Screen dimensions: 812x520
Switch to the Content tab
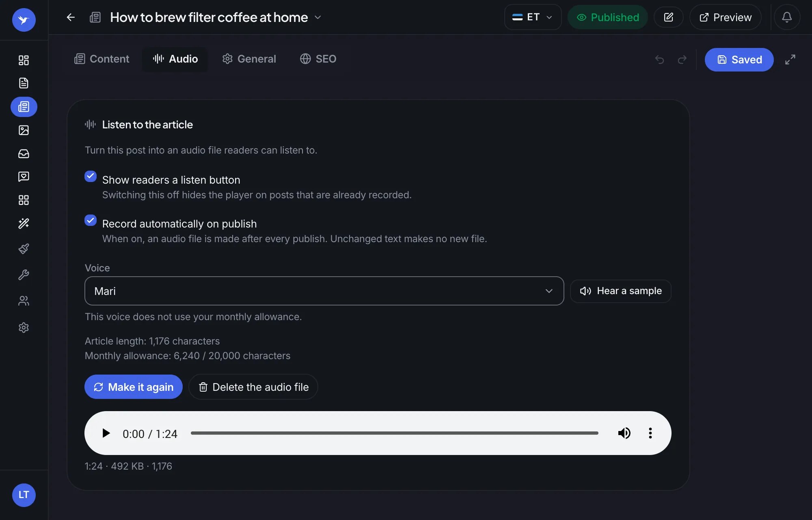point(101,59)
